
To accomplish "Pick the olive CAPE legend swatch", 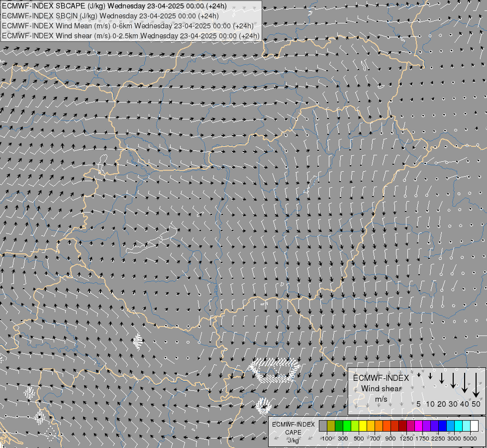I will (331, 426).
